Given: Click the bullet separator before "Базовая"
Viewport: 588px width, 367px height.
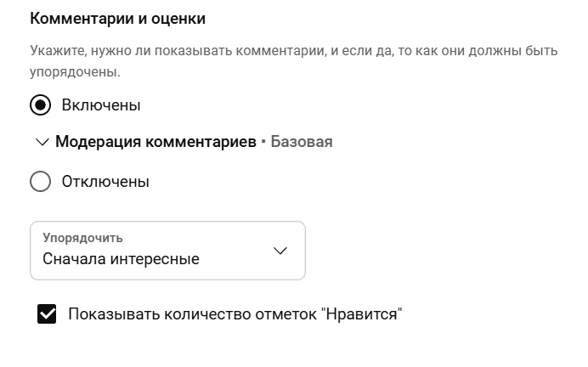Looking at the screenshot, I should [x=263, y=143].
